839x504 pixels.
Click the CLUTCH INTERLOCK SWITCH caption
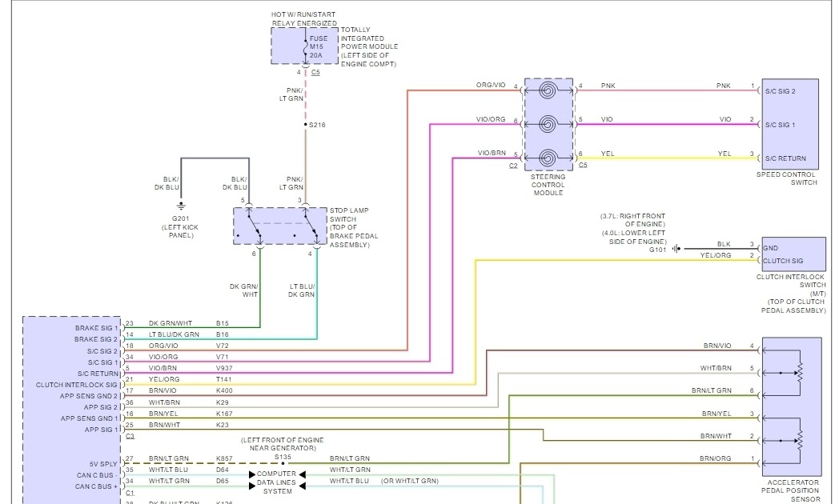pos(791,294)
